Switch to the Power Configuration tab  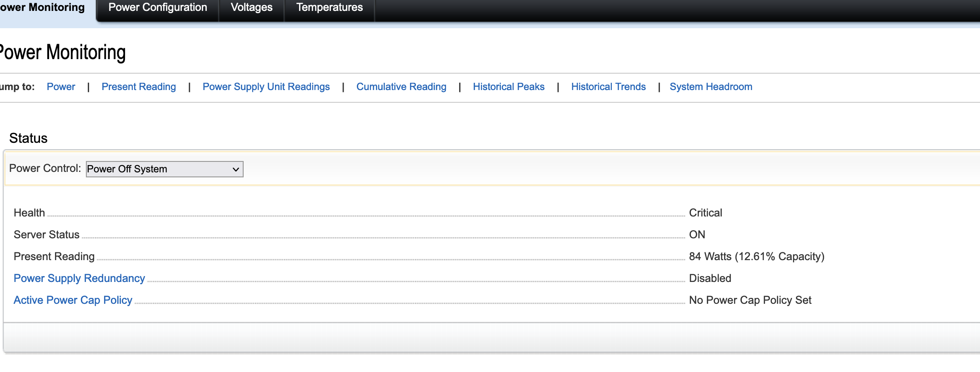click(157, 8)
